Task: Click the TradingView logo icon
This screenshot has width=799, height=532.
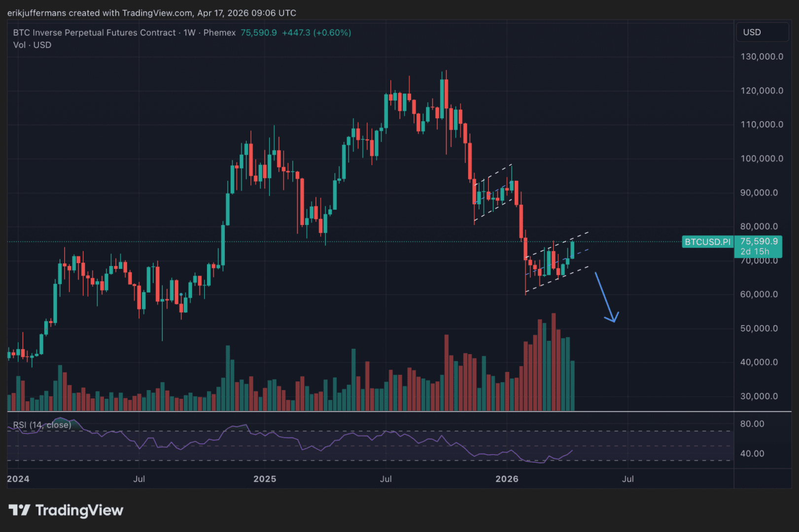Action: (x=20, y=510)
